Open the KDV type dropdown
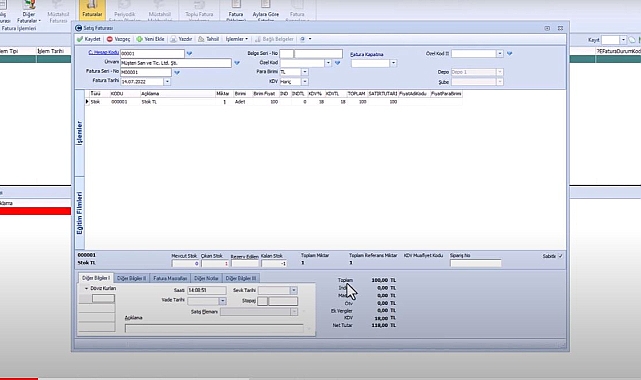The height and width of the screenshot is (380, 641). 305,82
